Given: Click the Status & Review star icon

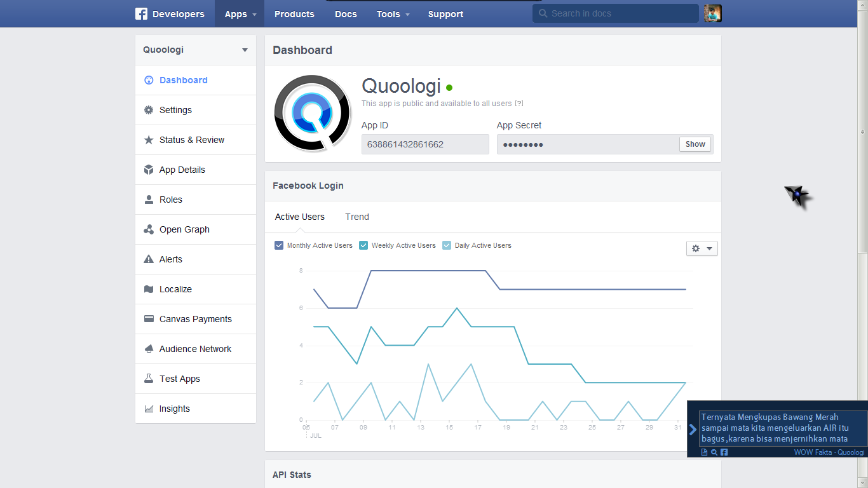Looking at the screenshot, I should (x=149, y=140).
